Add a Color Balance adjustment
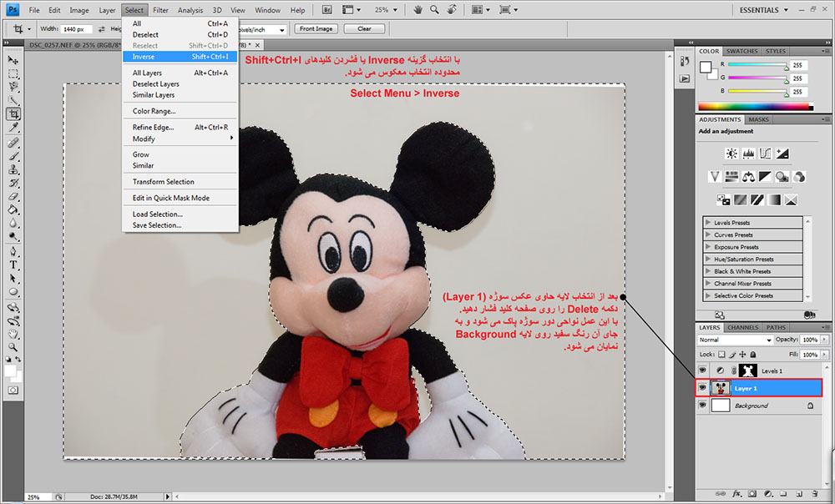 pyautogui.click(x=748, y=177)
